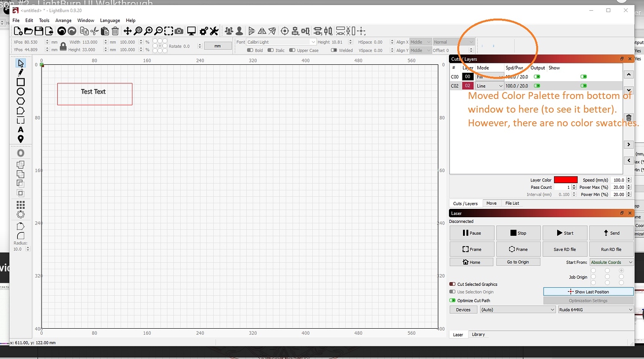Select the Draw Lines pencil tool
Screen dimensions: 644x359
[21, 72]
